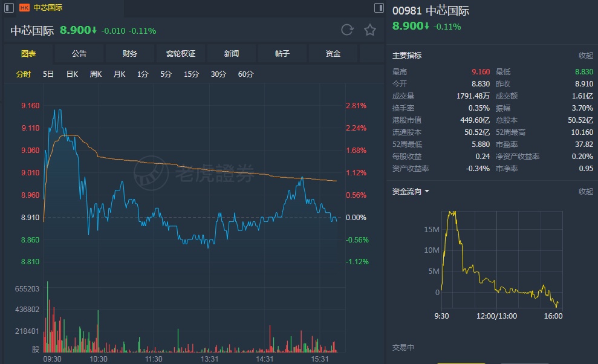Select the 日K chart period

(x=72, y=74)
